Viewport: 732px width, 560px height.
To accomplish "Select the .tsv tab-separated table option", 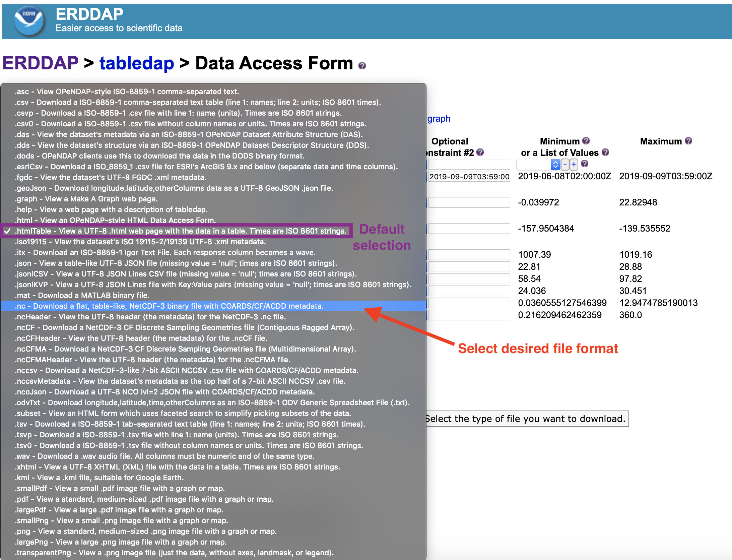I will [213, 424].
